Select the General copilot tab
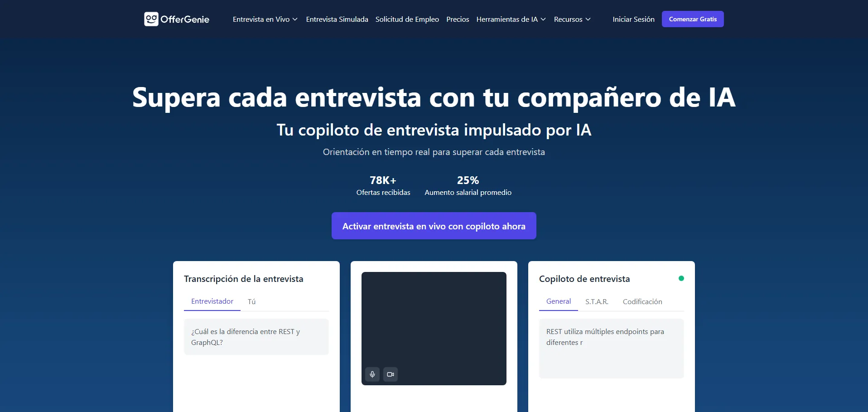This screenshot has width=868, height=412. point(558,301)
